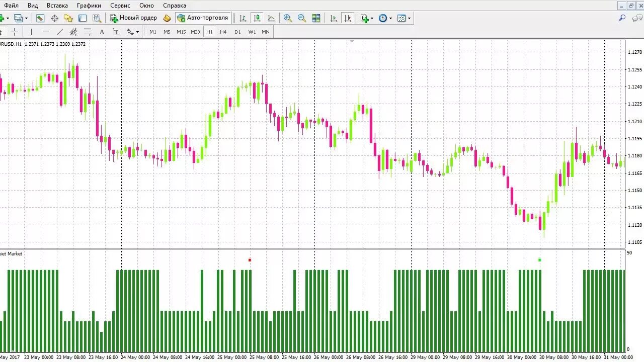This screenshot has height=362, width=644.
Task: Open the Окно menu
Action: (x=147, y=6)
